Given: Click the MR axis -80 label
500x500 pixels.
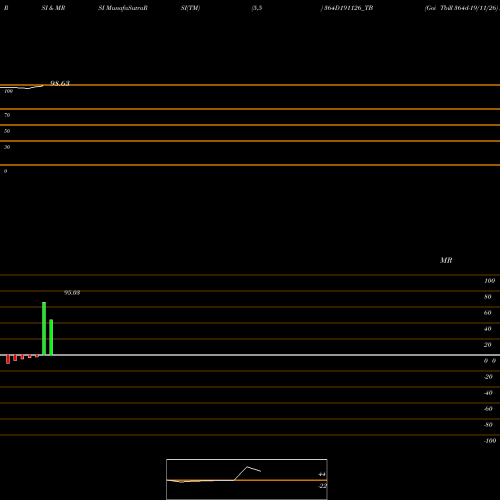Looking at the screenshot, I should [488, 425].
